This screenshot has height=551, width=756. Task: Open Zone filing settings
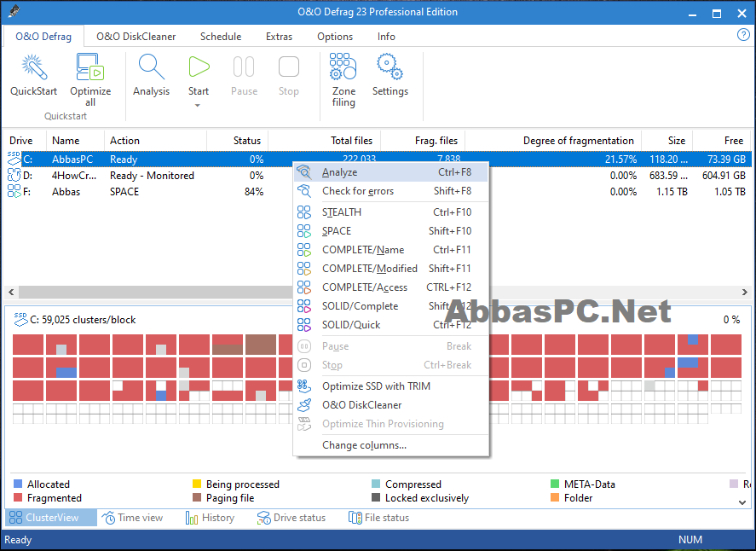(x=343, y=67)
